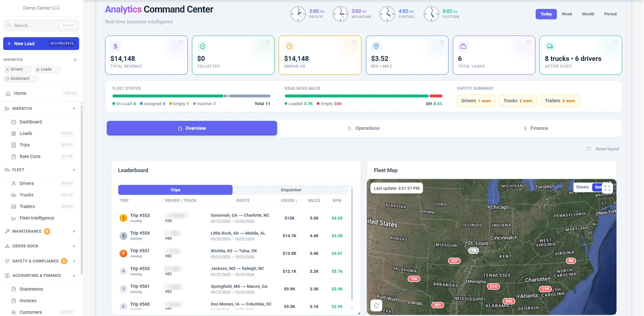Expand the Safety & Compliance section
The height and width of the screenshot is (316, 644).
coord(40,261)
